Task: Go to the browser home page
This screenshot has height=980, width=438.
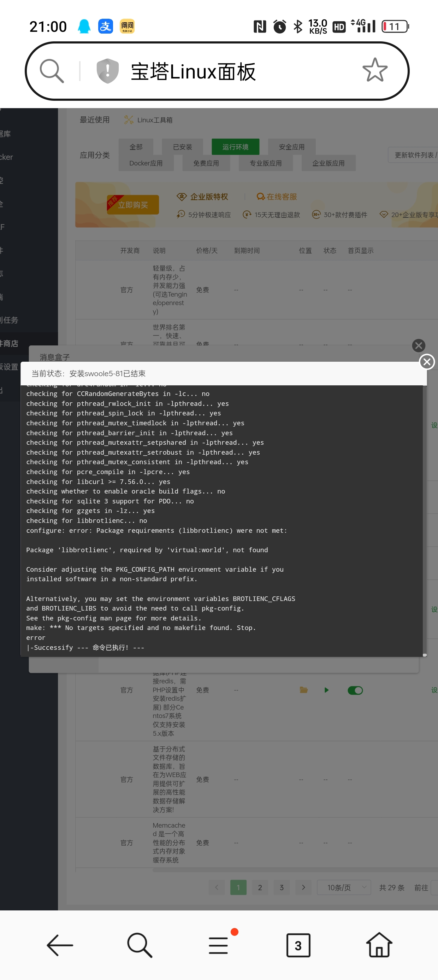Action: point(379,945)
